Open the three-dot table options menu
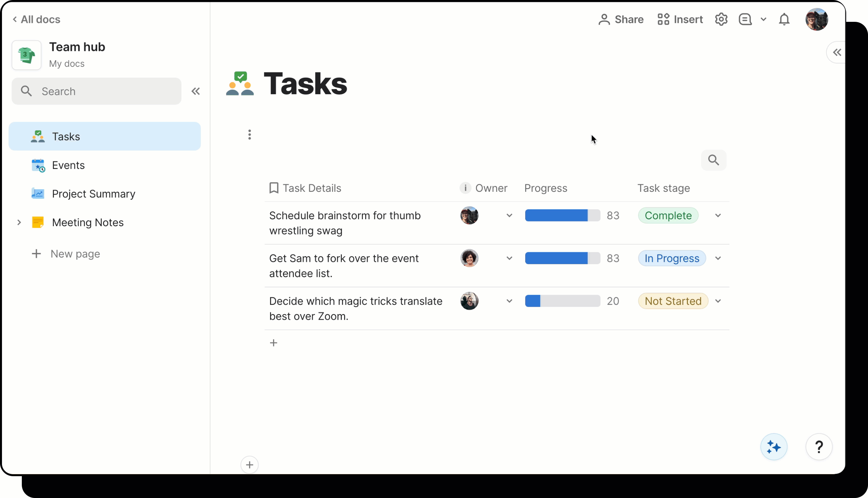868x498 pixels. click(x=250, y=135)
